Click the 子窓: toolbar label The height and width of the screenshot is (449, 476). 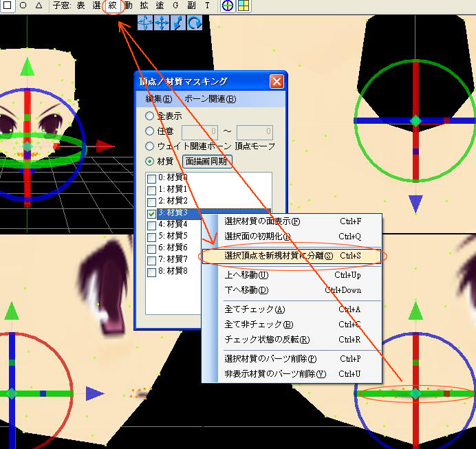[x=62, y=6]
